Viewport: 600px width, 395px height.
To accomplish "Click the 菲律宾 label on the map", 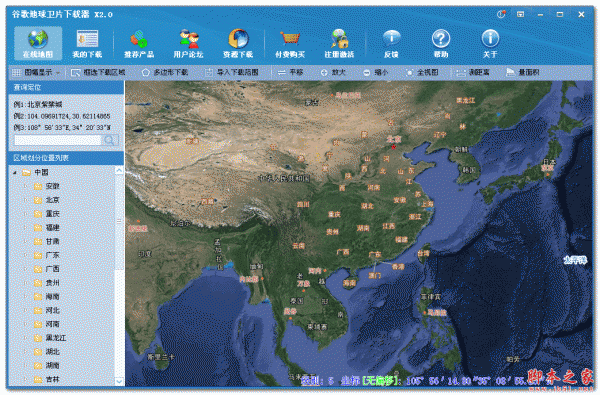I will click(430, 296).
